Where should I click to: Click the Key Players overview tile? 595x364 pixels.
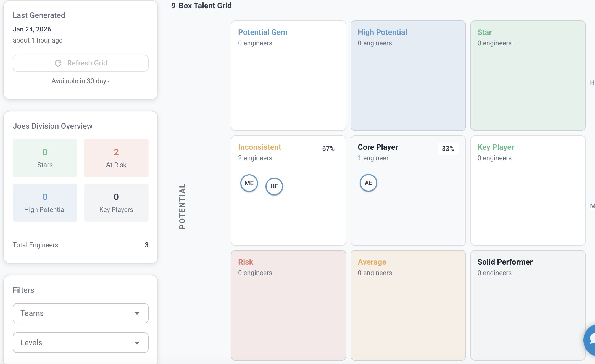(x=116, y=203)
